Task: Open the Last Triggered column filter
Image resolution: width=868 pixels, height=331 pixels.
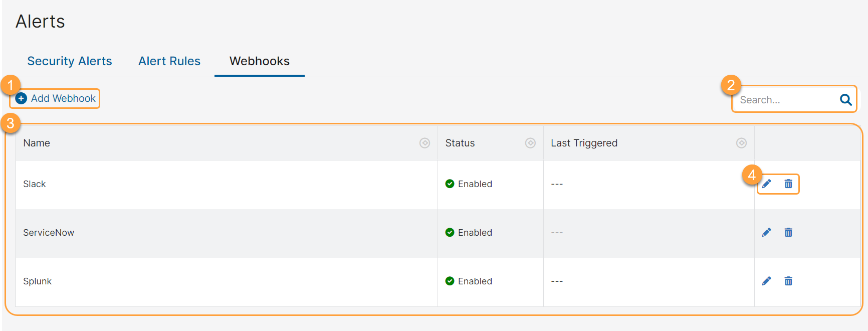Action: [742, 143]
